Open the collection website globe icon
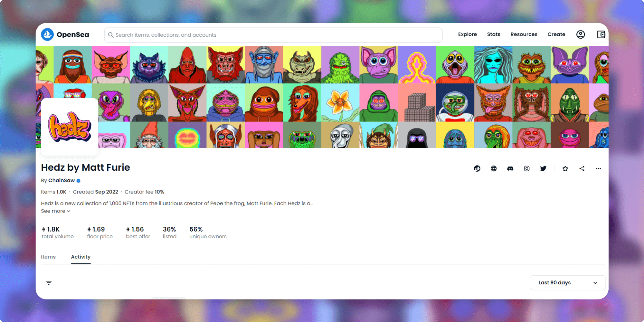The image size is (644, 322). pyautogui.click(x=494, y=168)
